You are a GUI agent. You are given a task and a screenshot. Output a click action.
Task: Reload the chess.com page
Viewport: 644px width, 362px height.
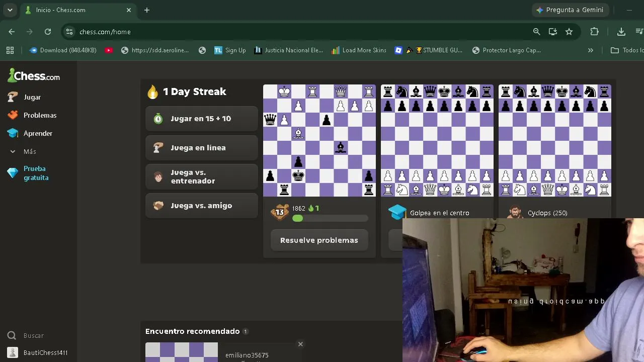pyautogui.click(x=48, y=32)
